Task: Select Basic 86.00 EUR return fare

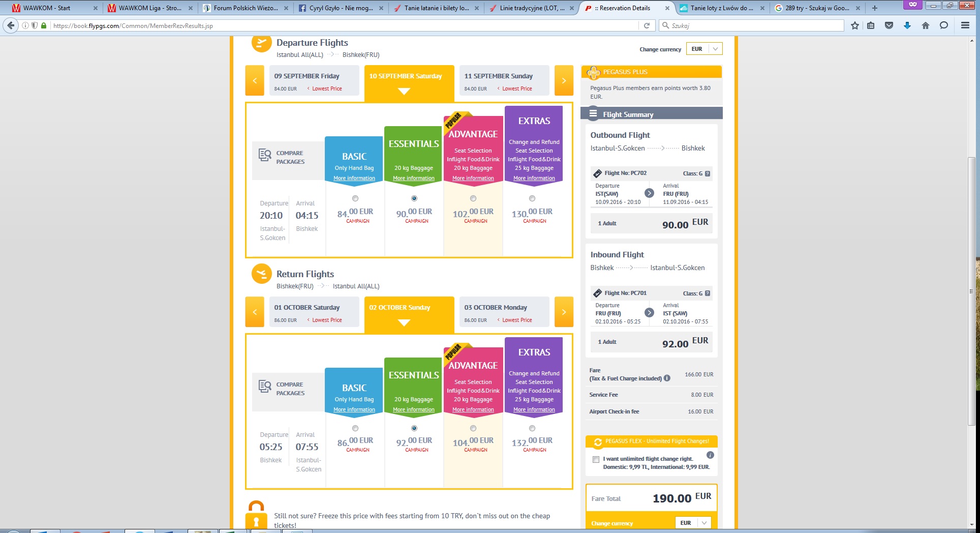Action: click(x=355, y=428)
